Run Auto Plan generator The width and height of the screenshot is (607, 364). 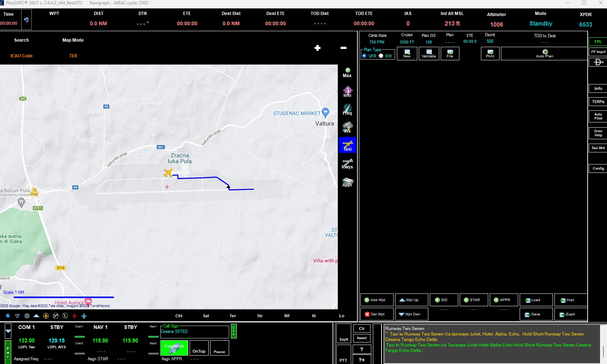pyautogui.click(x=545, y=54)
